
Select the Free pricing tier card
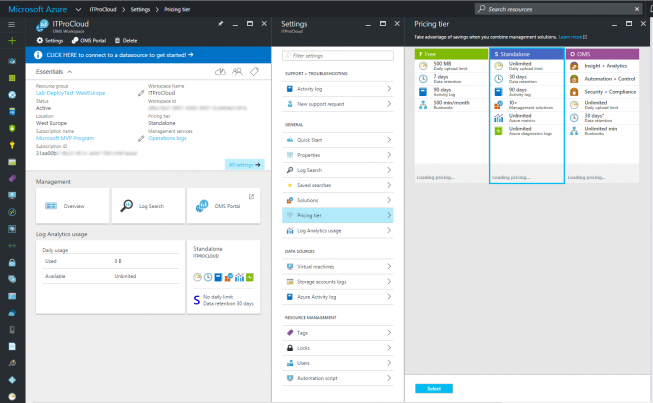point(451,116)
